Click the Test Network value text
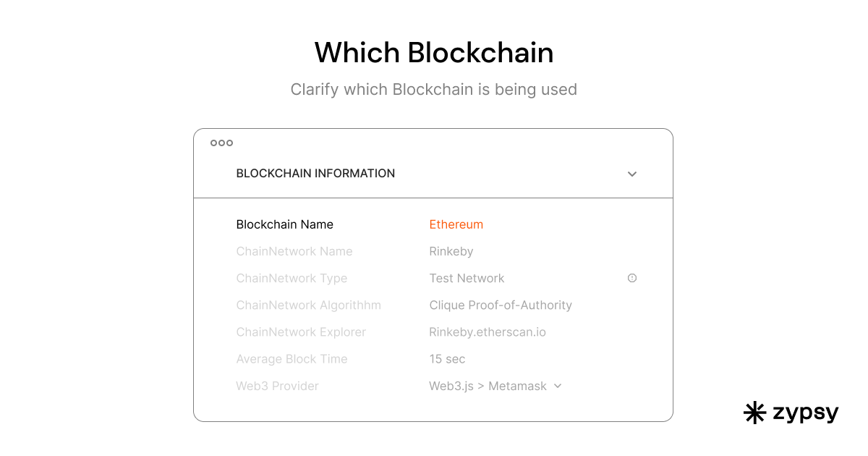This screenshot has width=868, height=456. tap(467, 278)
